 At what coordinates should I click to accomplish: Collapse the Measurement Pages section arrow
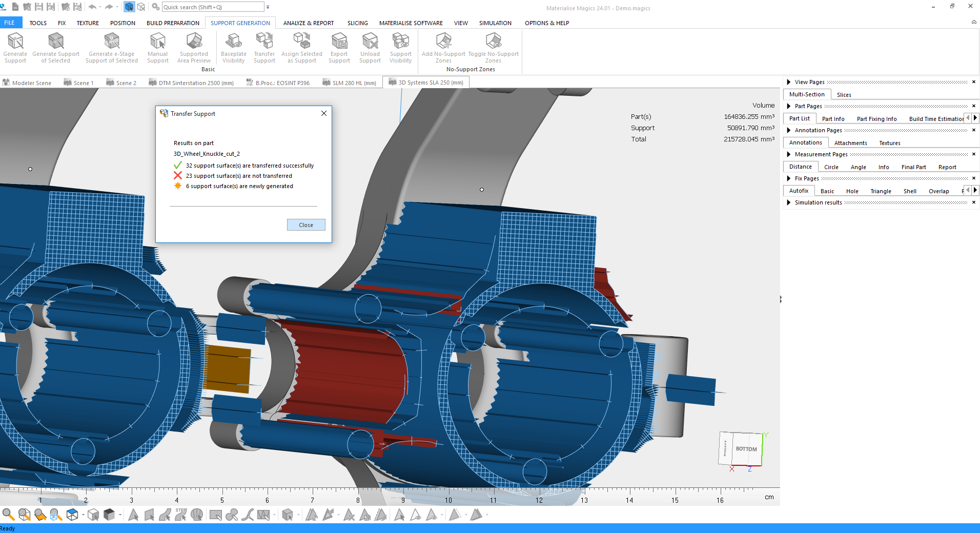click(x=789, y=154)
